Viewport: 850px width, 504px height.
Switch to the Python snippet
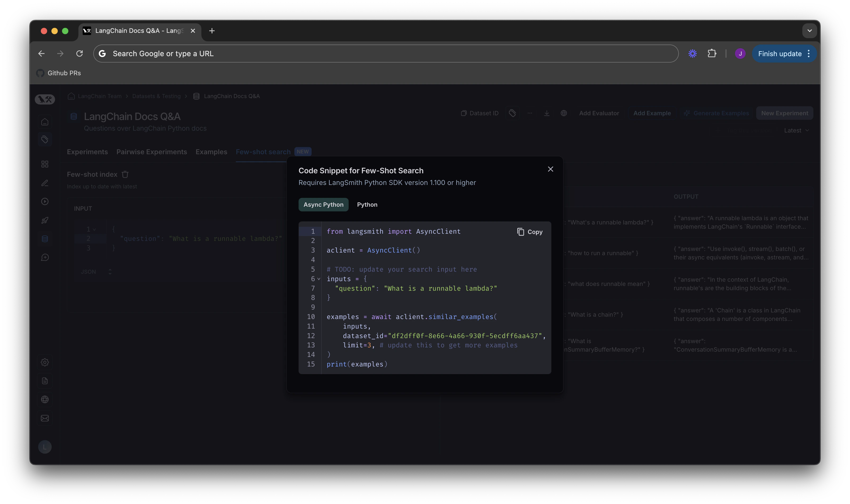(x=367, y=205)
